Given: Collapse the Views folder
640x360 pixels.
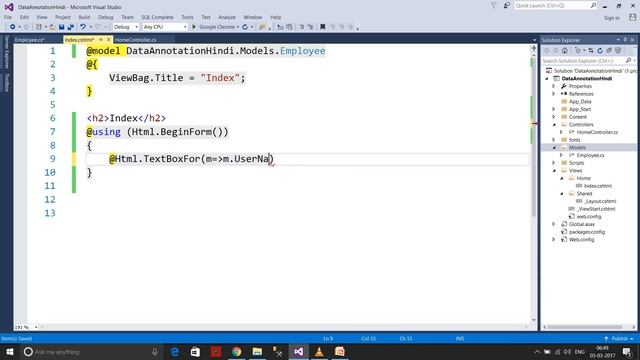Looking at the screenshot, I should pos(554,171).
